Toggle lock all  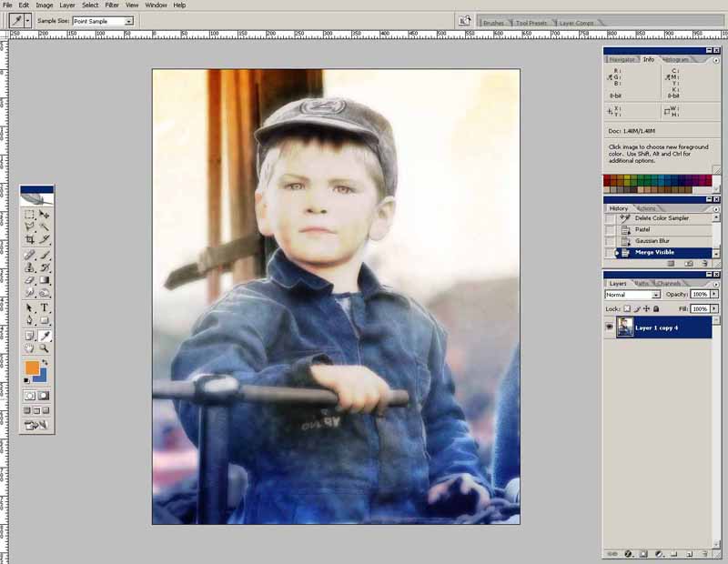pyautogui.click(x=656, y=308)
